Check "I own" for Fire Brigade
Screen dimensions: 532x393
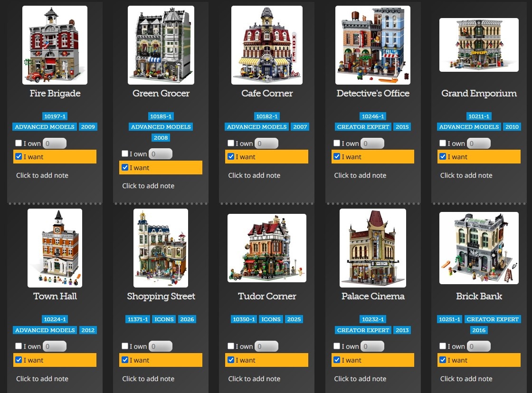coord(19,143)
